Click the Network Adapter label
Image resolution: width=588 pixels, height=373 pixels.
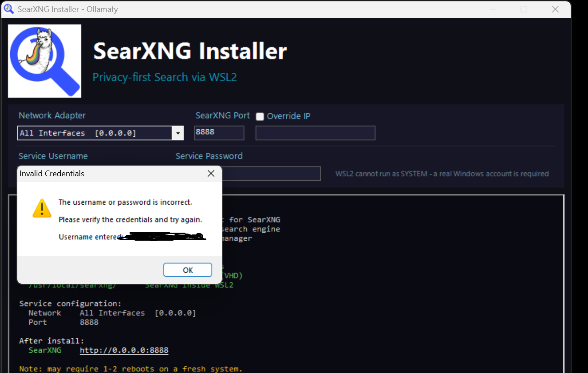tap(52, 115)
